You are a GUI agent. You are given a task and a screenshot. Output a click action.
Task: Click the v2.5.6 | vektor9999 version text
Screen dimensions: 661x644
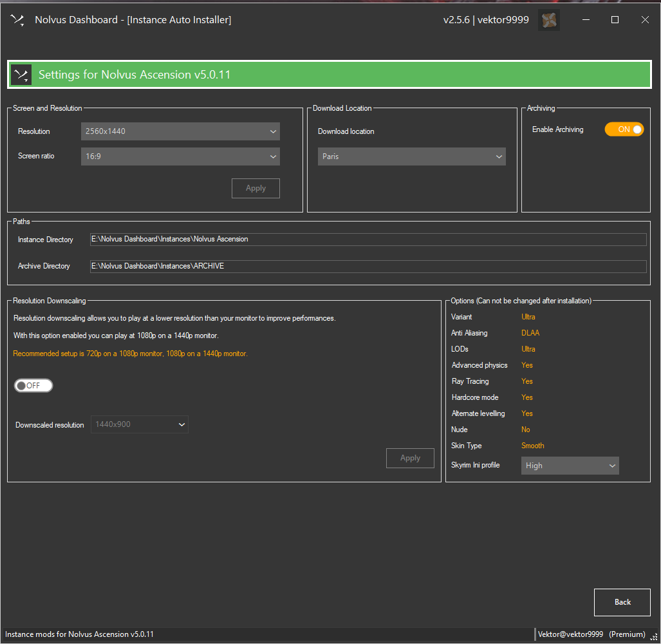[x=486, y=20]
